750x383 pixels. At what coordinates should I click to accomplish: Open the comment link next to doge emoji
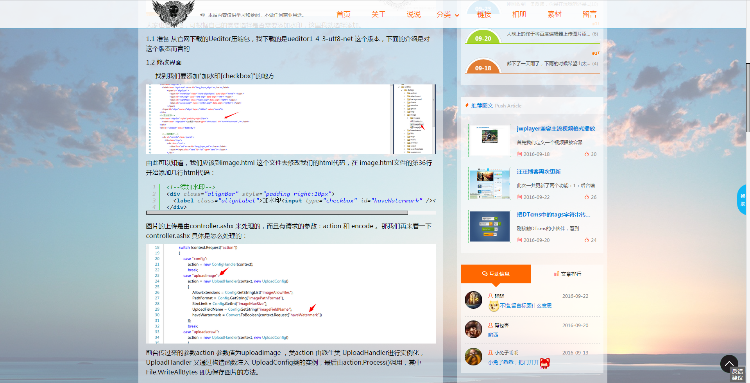click(526, 306)
